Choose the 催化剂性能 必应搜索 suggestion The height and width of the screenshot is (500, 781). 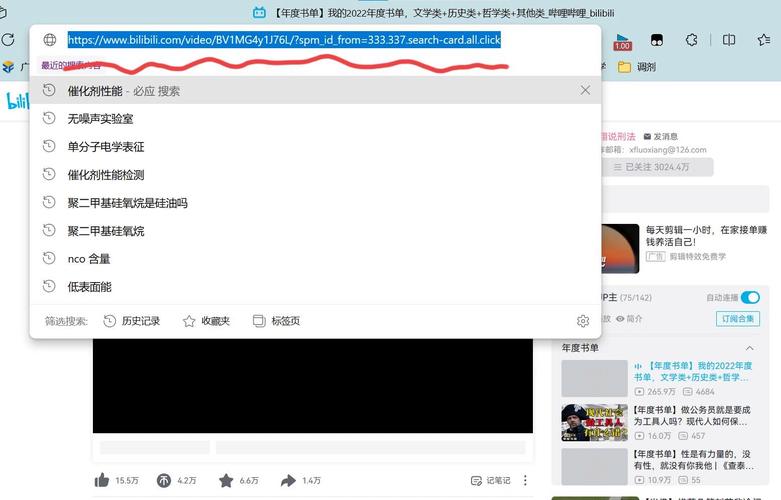tap(315, 91)
